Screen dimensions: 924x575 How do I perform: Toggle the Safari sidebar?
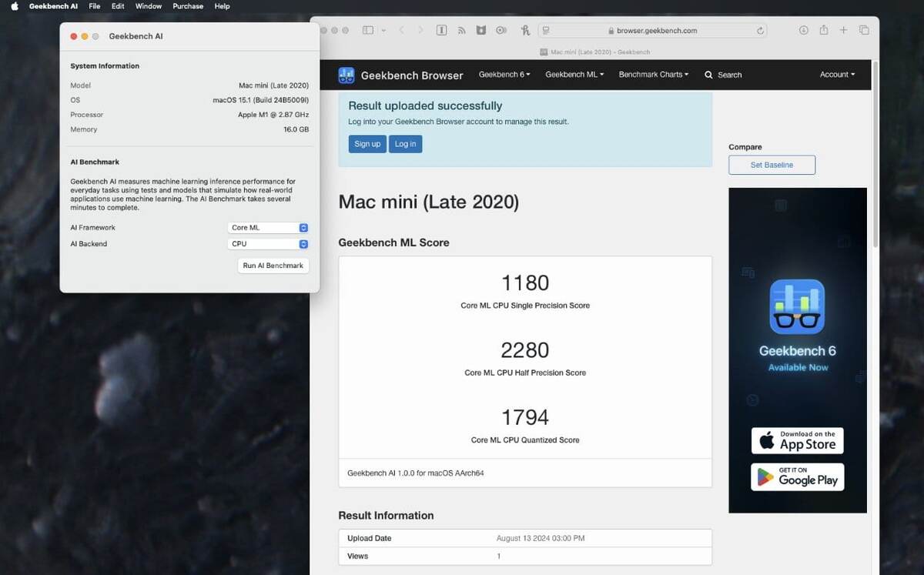click(x=368, y=30)
